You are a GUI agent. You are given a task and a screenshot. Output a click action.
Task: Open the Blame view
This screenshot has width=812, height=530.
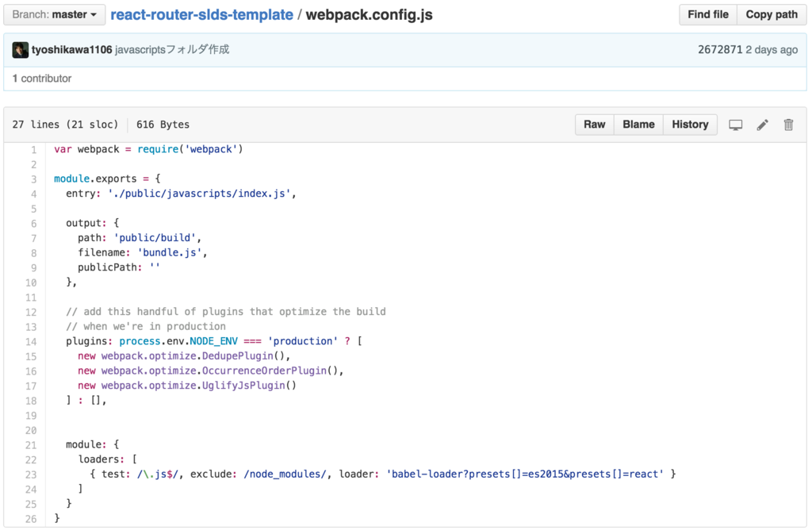638,125
